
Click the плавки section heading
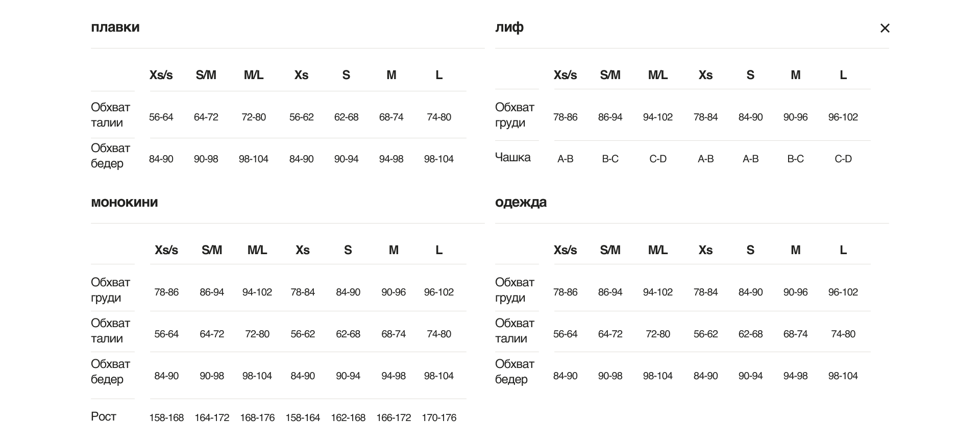tap(115, 27)
